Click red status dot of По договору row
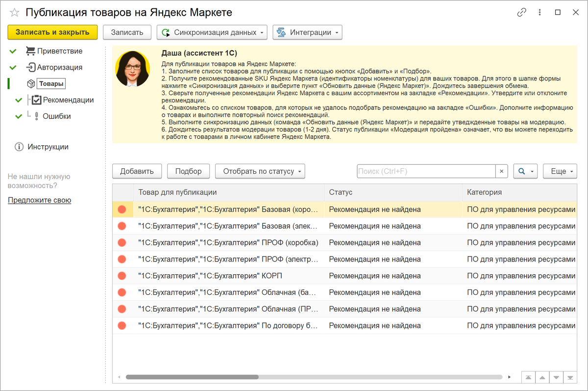Screen dimensions: 588x391 coord(122,325)
